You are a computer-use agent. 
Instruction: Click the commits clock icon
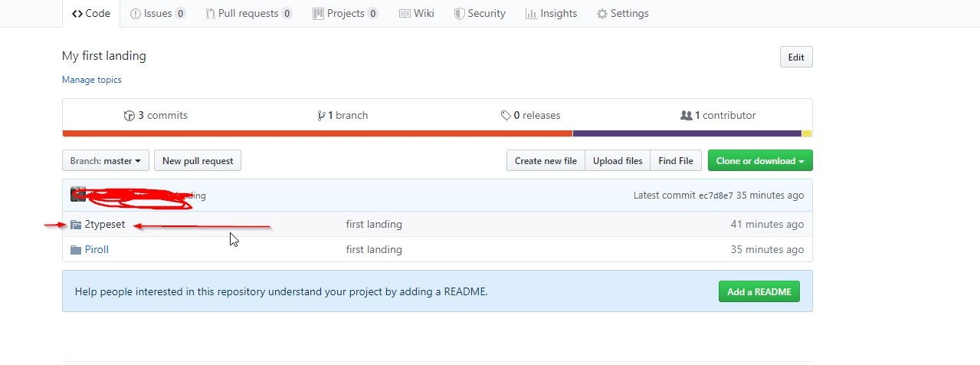(129, 116)
